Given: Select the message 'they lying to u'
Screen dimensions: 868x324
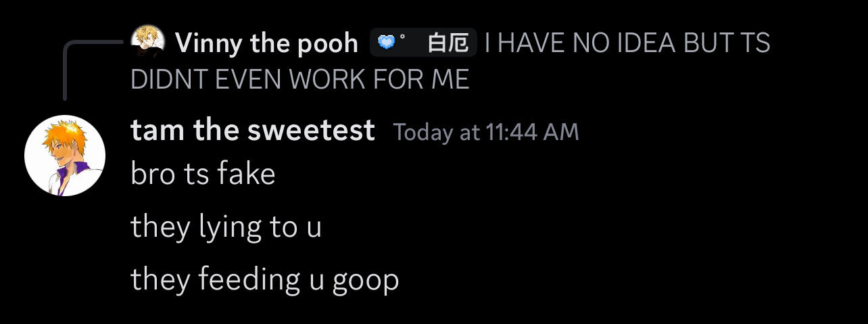Looking at the screenshot, I should (x=226, y=227).
